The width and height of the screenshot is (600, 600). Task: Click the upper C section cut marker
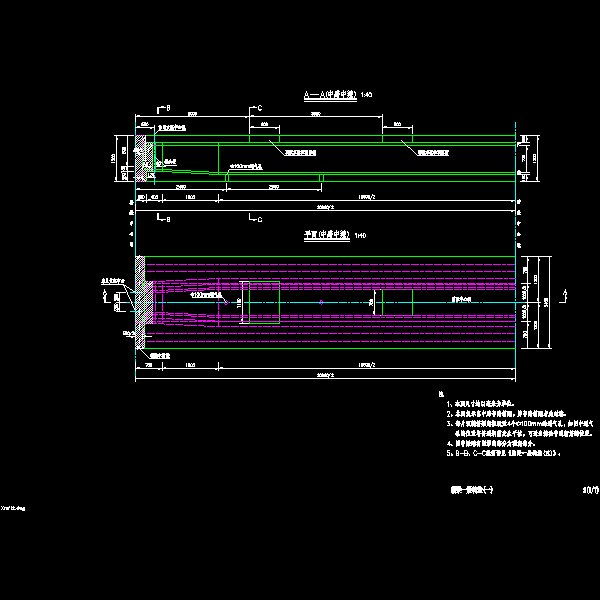[256, 109]
